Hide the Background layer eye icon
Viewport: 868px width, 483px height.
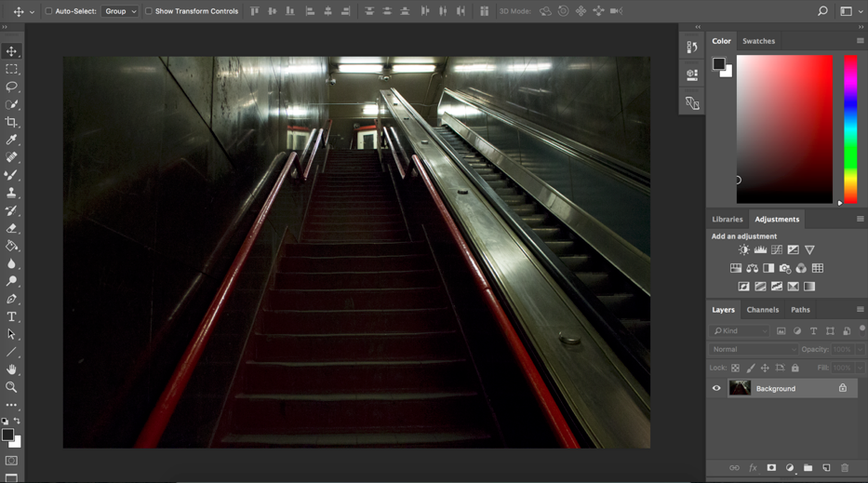pos(716,388)
